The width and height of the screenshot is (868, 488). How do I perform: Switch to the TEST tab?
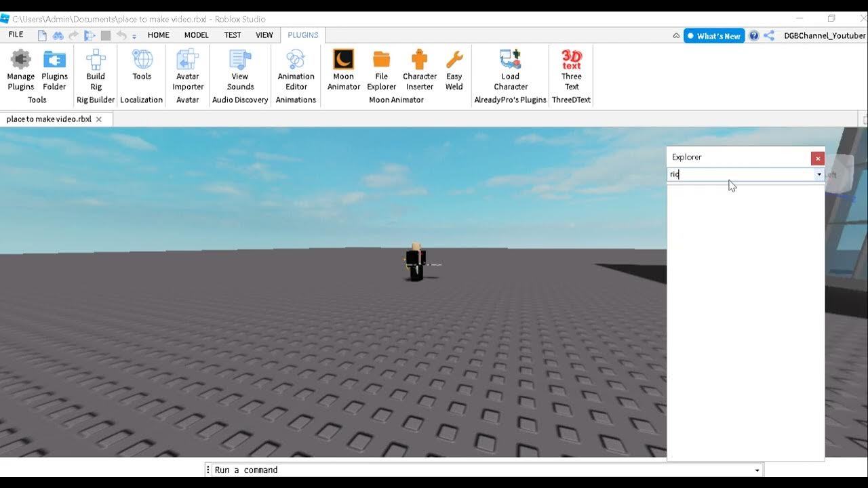pyautogui.click(x=233, y=35)
